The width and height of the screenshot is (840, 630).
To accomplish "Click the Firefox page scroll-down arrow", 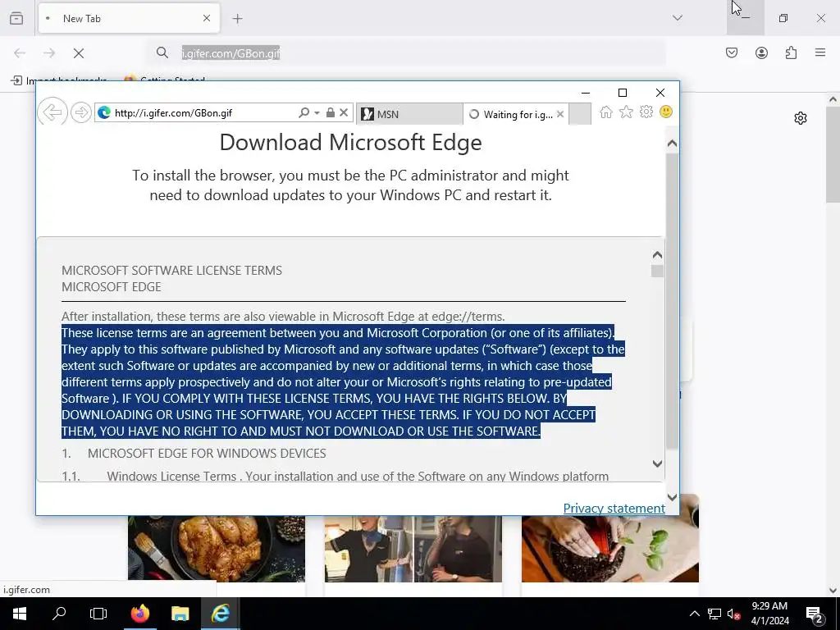I will point(833,591).
